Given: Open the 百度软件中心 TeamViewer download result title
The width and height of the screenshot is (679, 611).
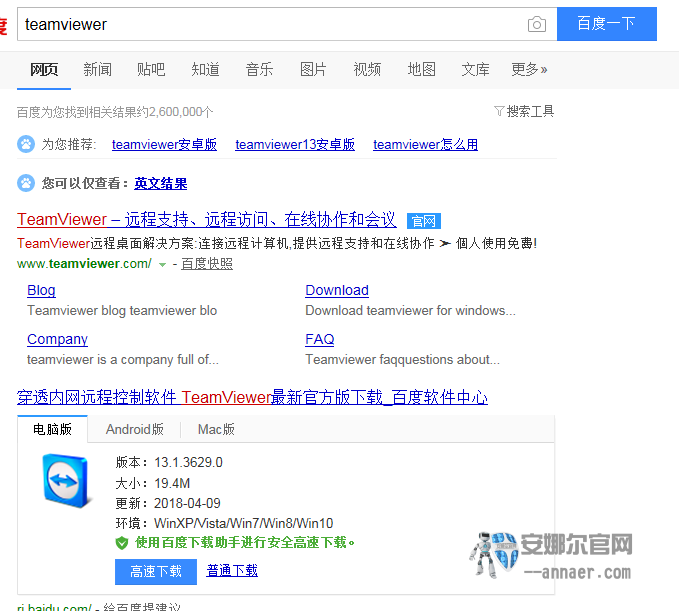Looking at the screenshot, I should [x=252, y=397].
